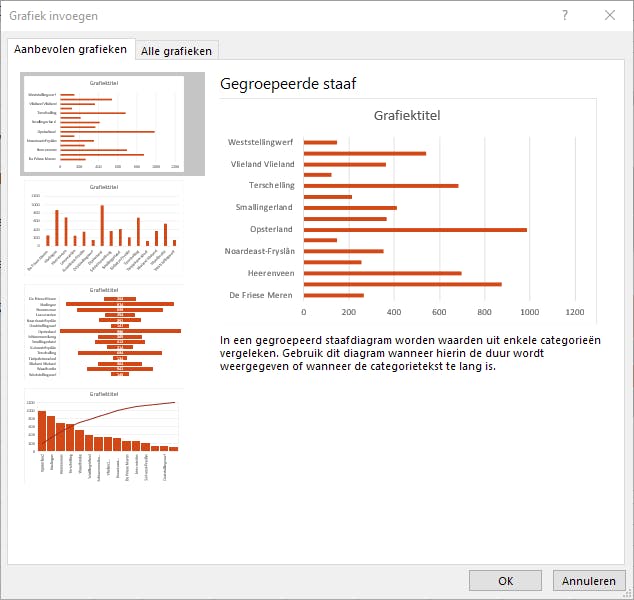Click the Weststellingwerf label in the preview
Screen dimensions: 634x600
(x=260, y=142)
